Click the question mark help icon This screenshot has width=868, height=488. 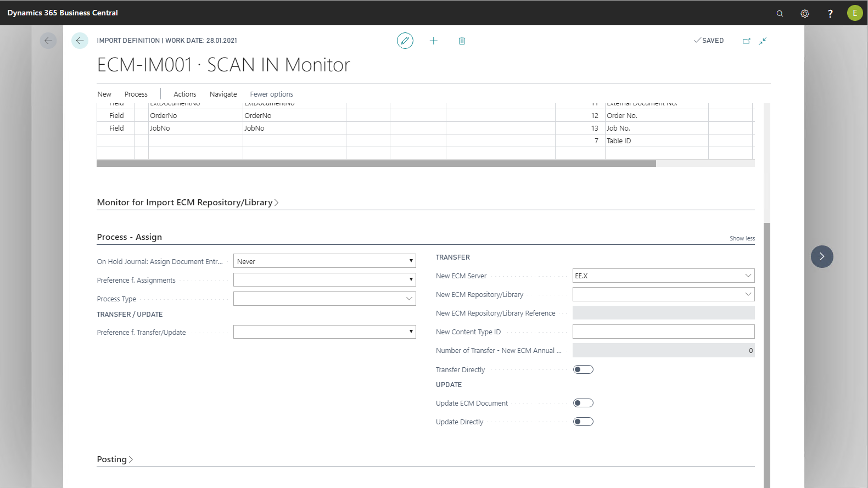[x=830, y=13]
